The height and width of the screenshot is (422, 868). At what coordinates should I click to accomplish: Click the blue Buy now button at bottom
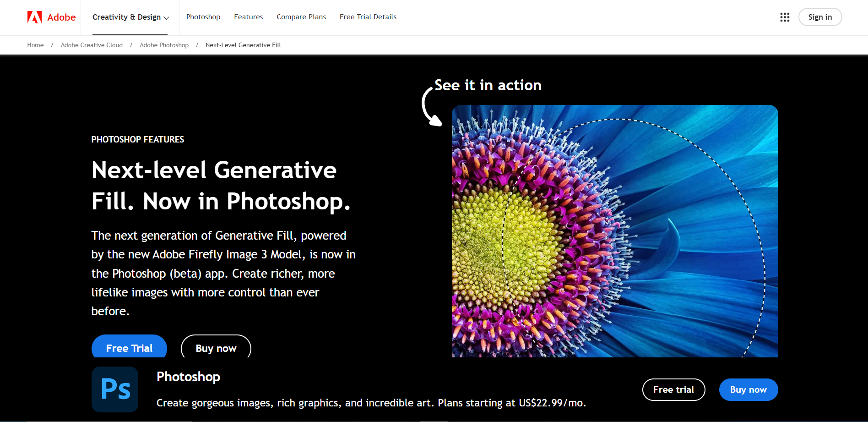(x=748, y=389)
